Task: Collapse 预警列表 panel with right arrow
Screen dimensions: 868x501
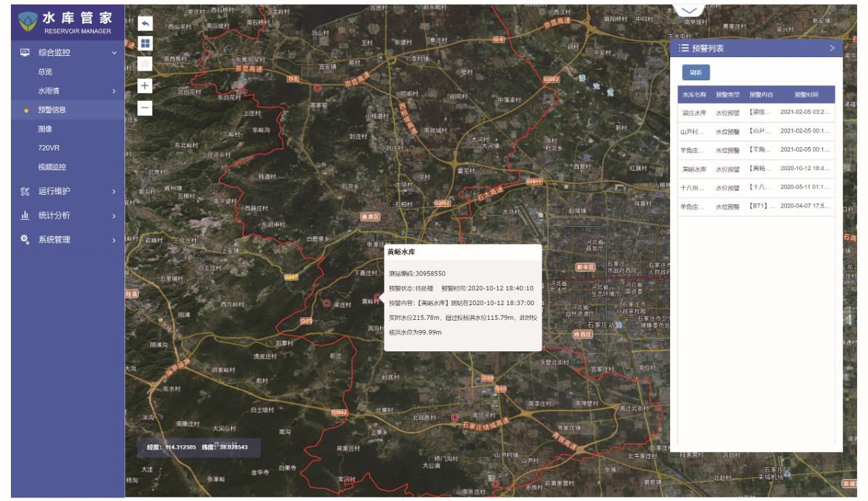Action: point(831,48)
